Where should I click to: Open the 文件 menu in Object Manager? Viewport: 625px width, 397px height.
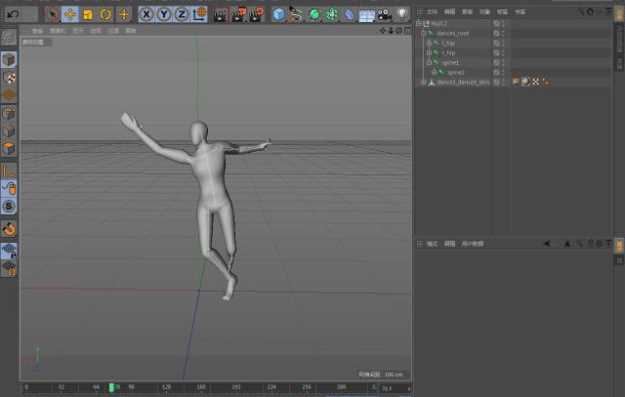click(432, 12)
